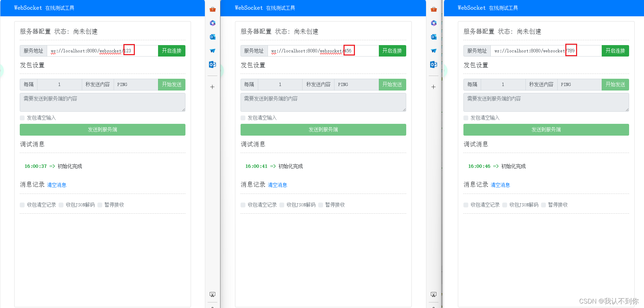Open paper-plane Drop icon in sidebar beside 123 window

point(212,51)
